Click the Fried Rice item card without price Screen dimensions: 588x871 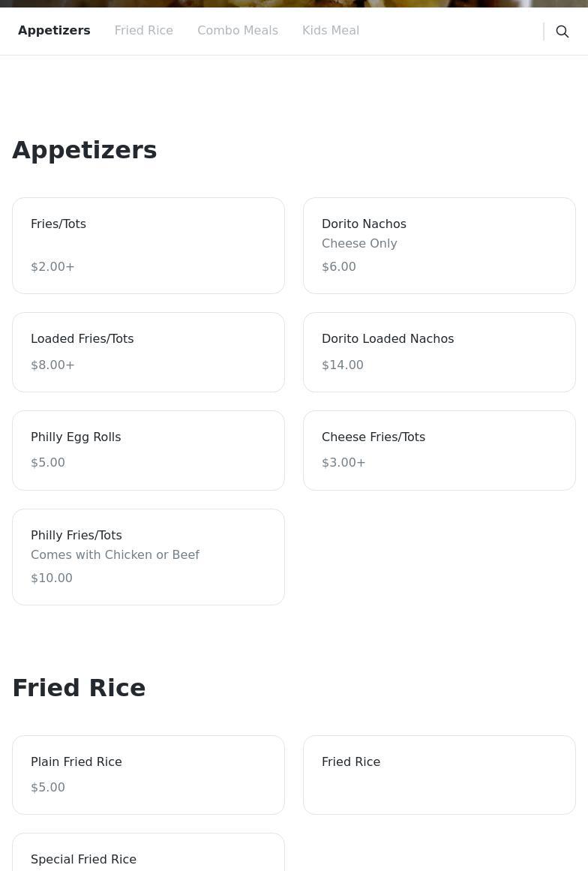tap(439, 775)
